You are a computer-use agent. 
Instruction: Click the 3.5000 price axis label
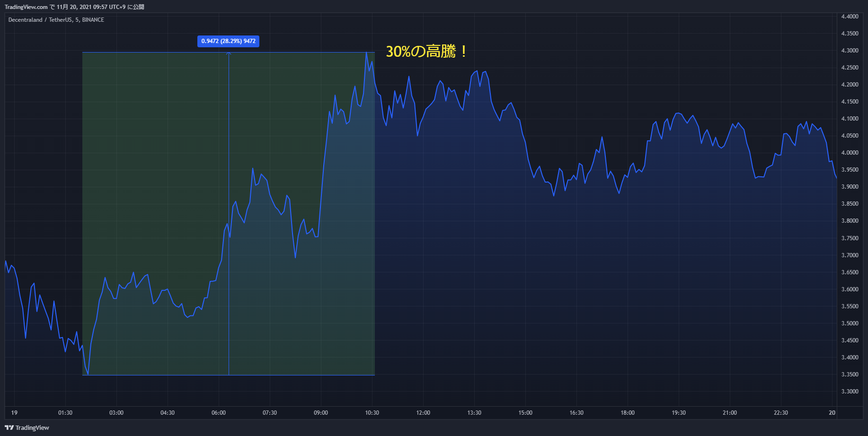(850, 323)
